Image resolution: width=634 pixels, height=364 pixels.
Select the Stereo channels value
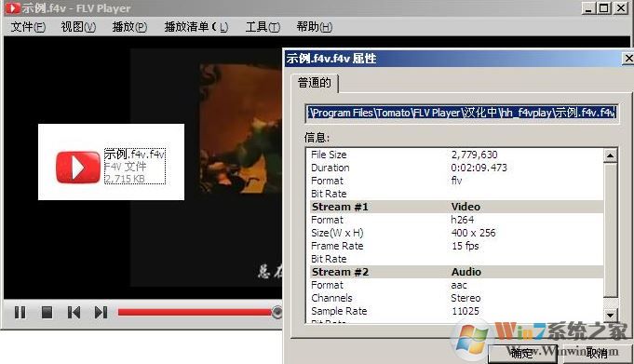[465, 298]
